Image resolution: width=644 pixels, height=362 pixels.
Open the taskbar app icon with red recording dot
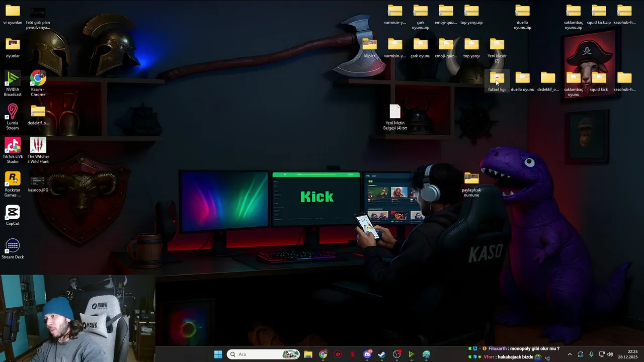click(397, 354)
